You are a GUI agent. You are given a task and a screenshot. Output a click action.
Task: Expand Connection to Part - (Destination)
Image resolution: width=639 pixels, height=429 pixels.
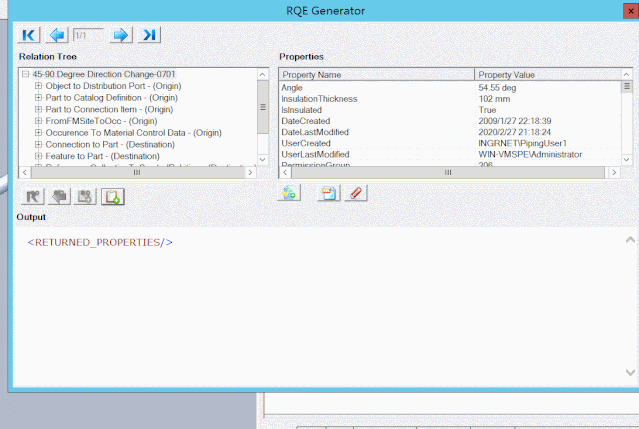point(38,144)
